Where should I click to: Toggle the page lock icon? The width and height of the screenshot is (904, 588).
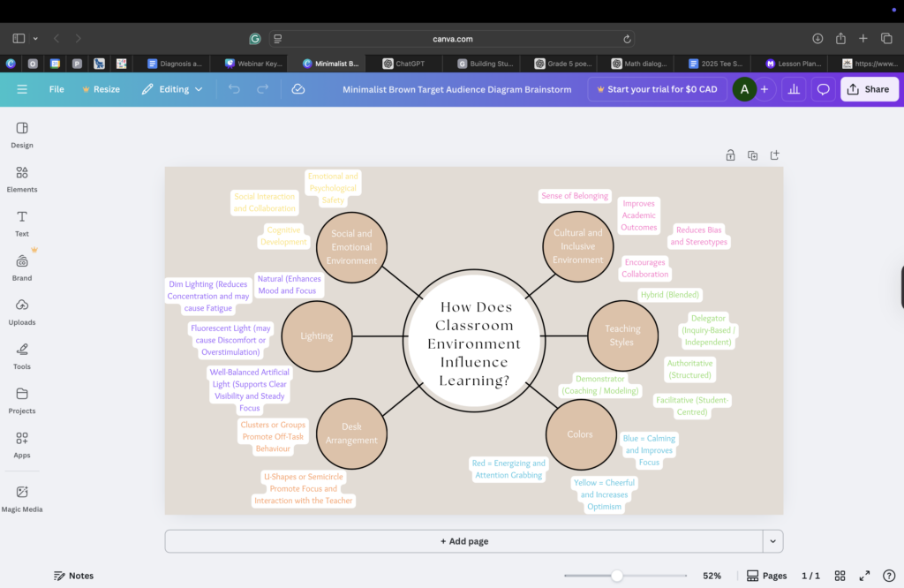[730, 155]
